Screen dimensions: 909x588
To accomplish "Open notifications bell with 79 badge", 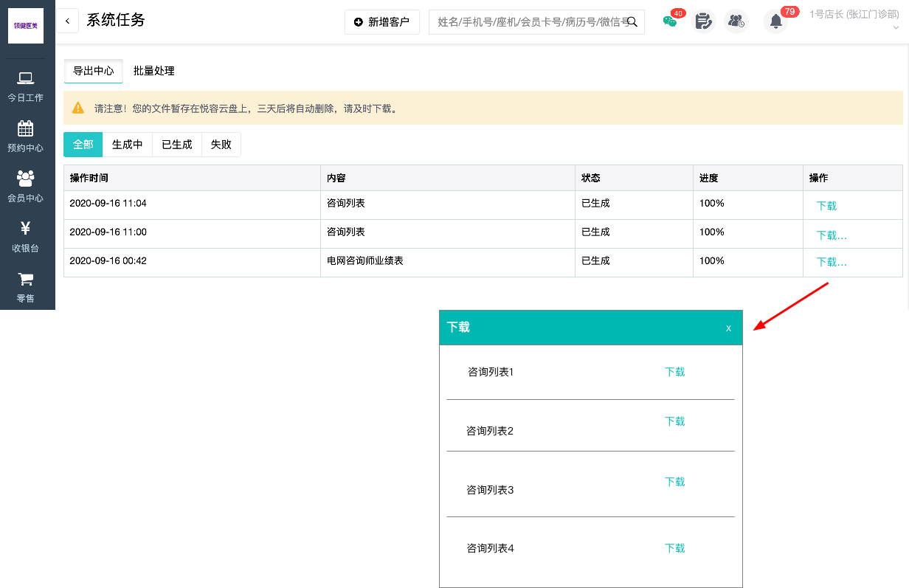I will 775,21.
